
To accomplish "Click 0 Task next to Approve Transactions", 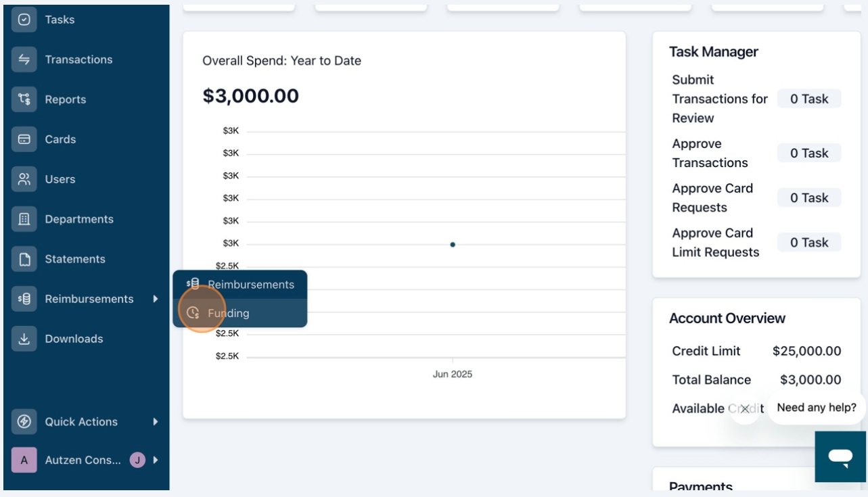I will 809,153.
